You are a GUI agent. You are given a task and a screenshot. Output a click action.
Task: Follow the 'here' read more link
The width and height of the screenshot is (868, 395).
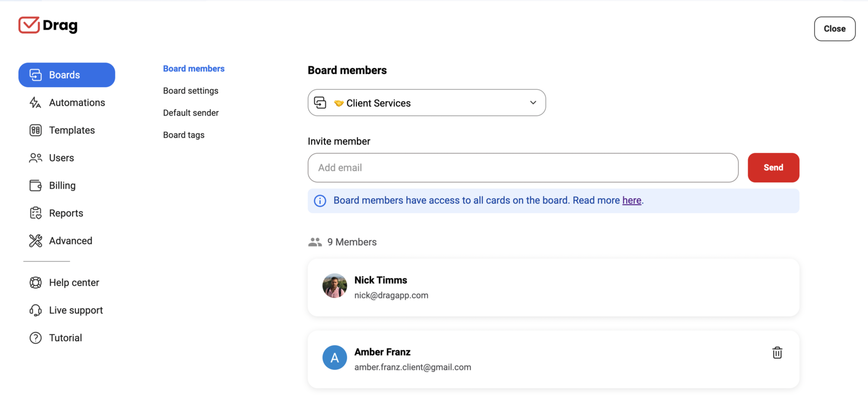[632, 200]
